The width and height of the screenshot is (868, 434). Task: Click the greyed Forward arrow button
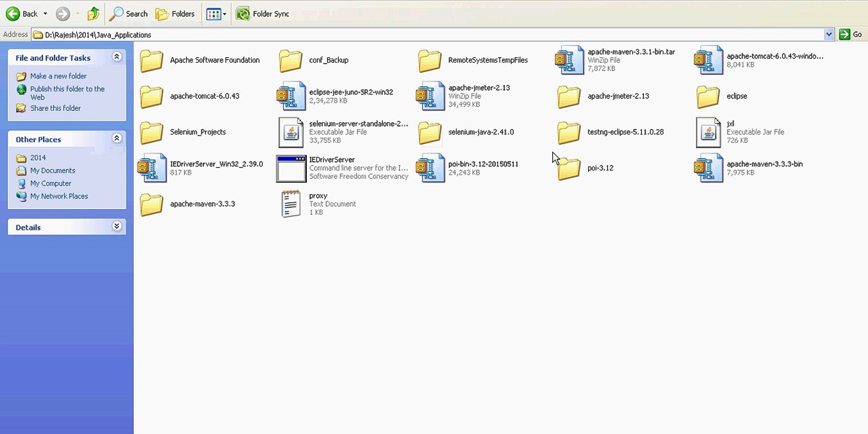[63, 14]
